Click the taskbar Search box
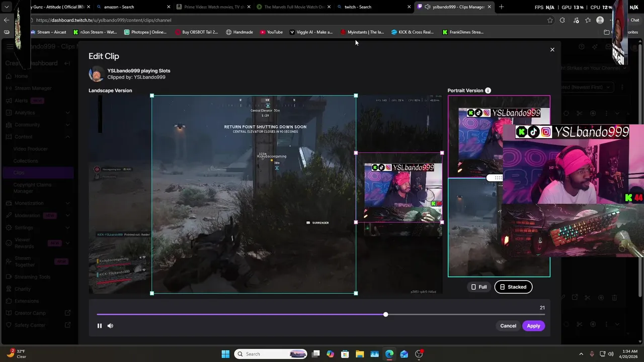 pyautogui.click(x=271, y=354)
